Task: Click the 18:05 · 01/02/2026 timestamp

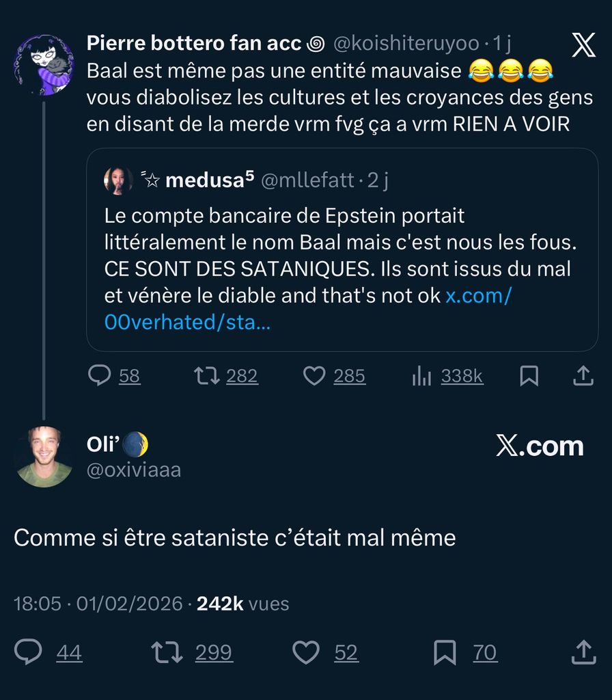Action: (98, 604)
